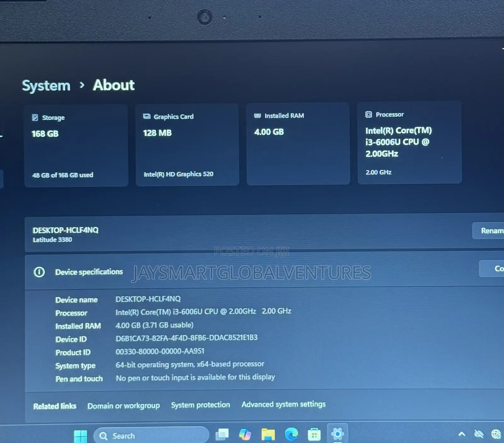Image resolution: width=504 pixels, height=443 pixels.
Task: Click 'No pen or touch input' value
Action: tap(195, 378)
